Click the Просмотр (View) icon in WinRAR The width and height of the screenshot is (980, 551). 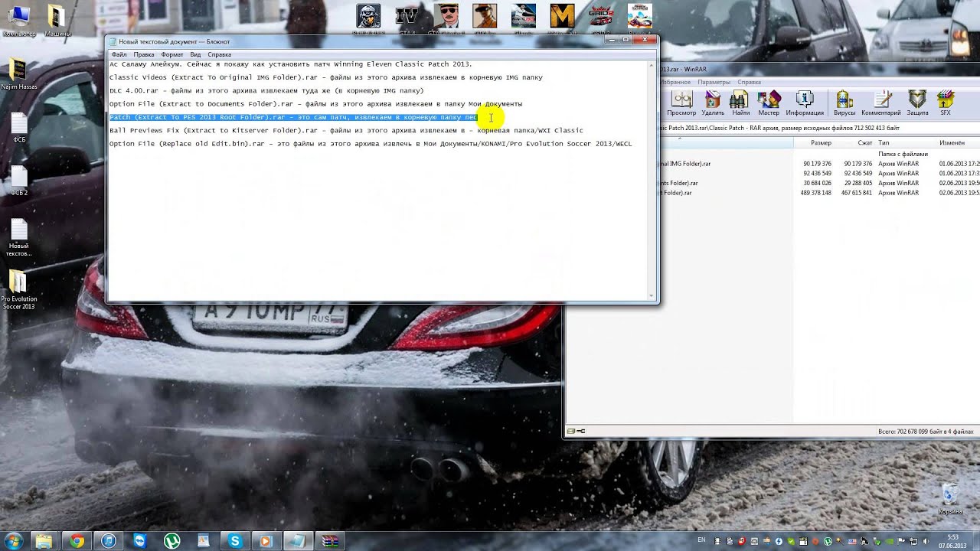click(x=681, y=103)
